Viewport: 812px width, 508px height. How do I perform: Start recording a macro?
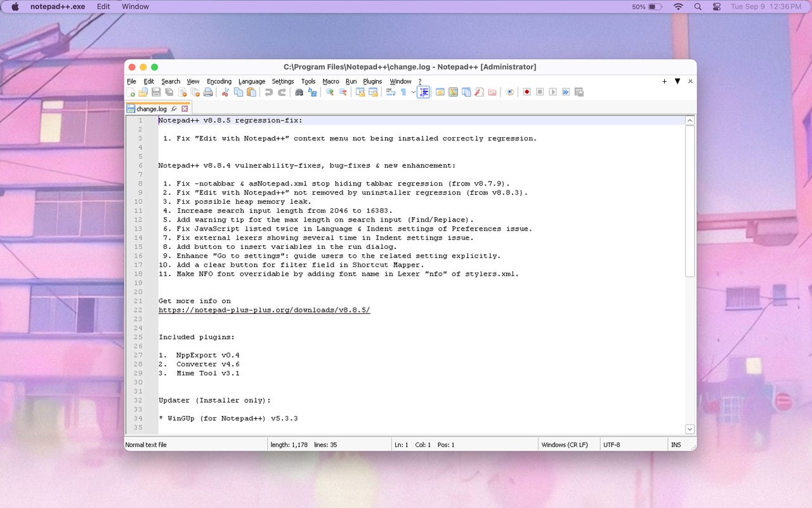(x=527, y=92)
